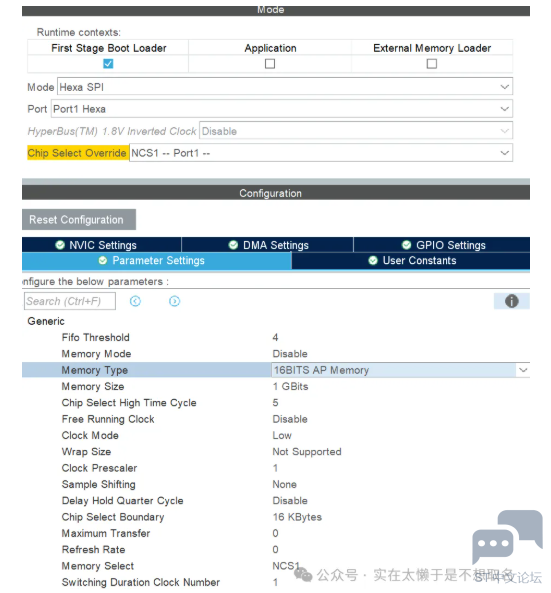
Task: Select the Memory Mode parameter
Action: 96,354
